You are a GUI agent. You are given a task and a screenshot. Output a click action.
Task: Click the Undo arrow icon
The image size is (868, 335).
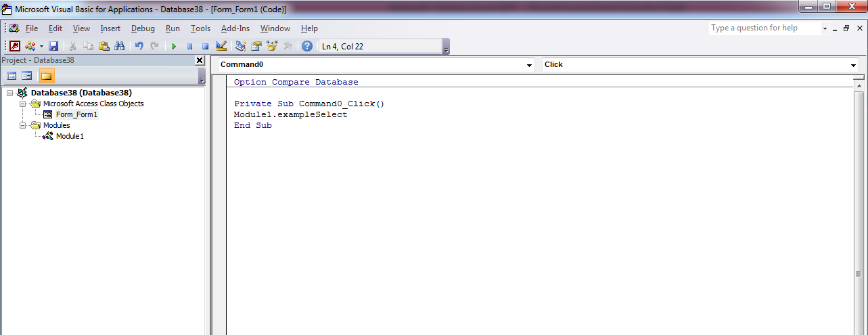139,46
